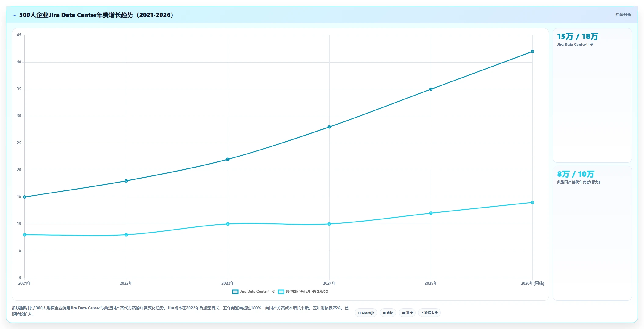Image resolution: width=644 pixels, height=329 pixels.
Task: Click the description paragraph starting with 折线图对比了
Action: coord(180,311)
